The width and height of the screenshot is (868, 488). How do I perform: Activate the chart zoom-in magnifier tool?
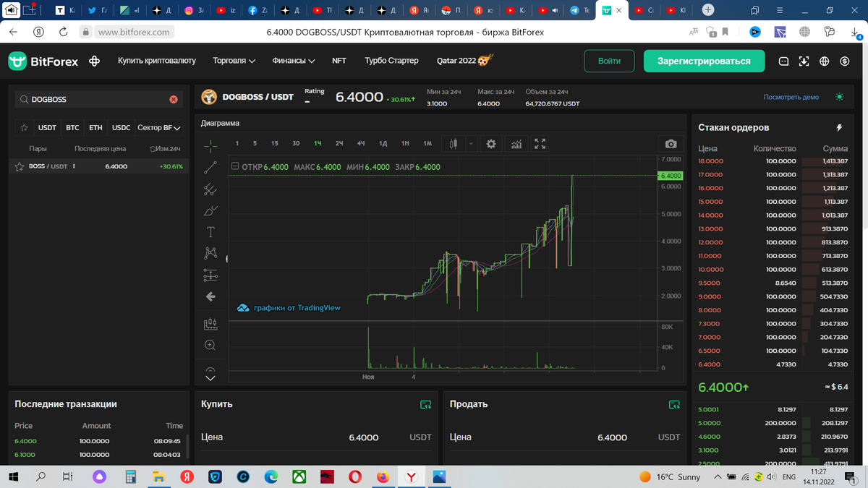pyautogui.click(x=210, y=346)
